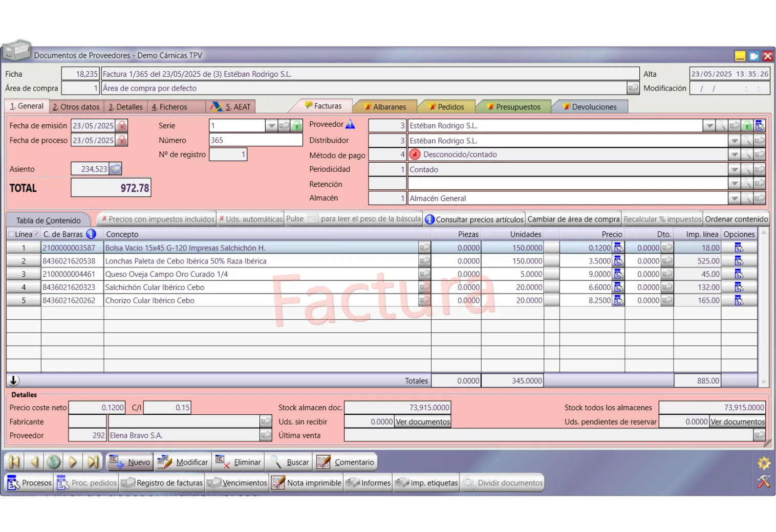Click the yellow gear settings icon

(763, 463)
